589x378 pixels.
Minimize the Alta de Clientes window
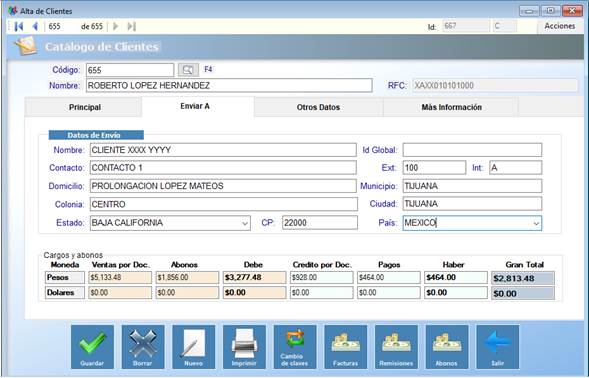point(529,11)
